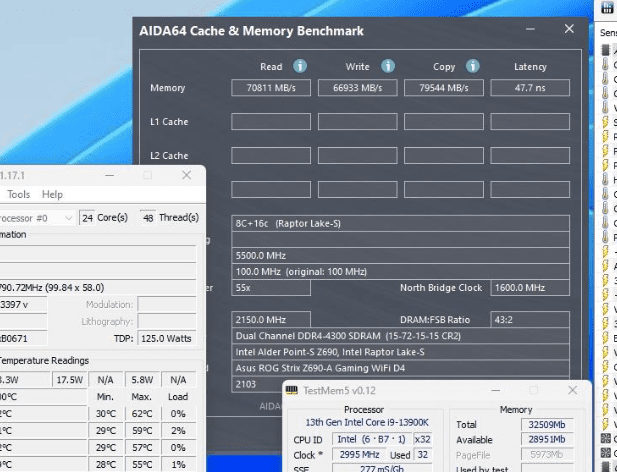Click the 55°C max temperature value

tap(142, 465)
